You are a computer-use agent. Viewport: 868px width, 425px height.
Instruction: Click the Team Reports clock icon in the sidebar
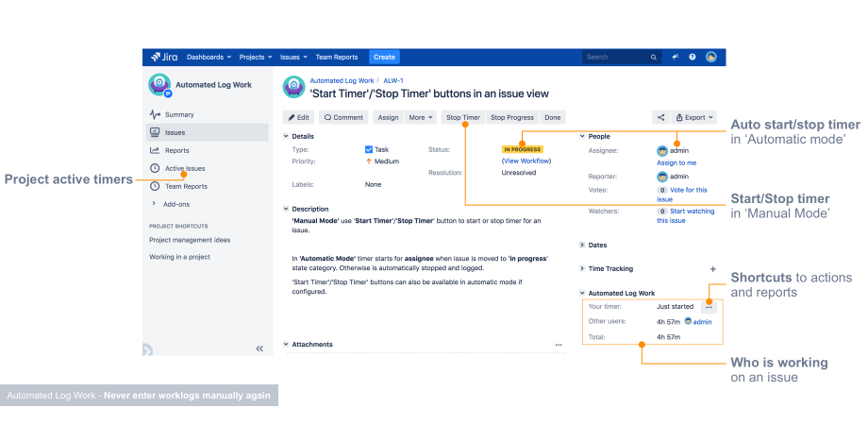coord(155,186)
